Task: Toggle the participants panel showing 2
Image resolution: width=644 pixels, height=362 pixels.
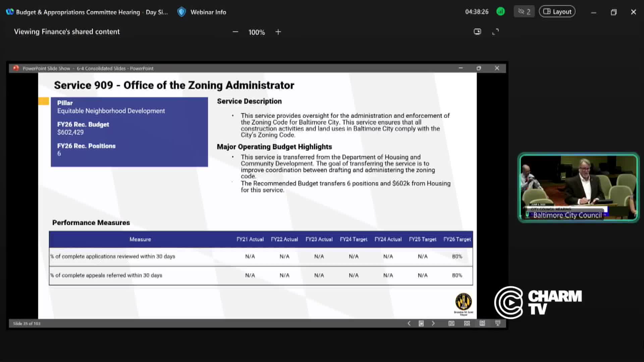Action: pyautogui.click(x=524, y=12)
